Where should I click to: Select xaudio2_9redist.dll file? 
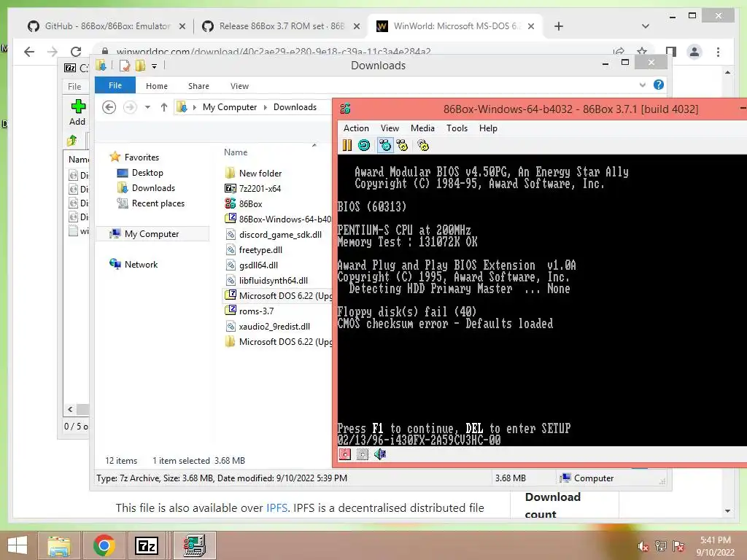274,326
